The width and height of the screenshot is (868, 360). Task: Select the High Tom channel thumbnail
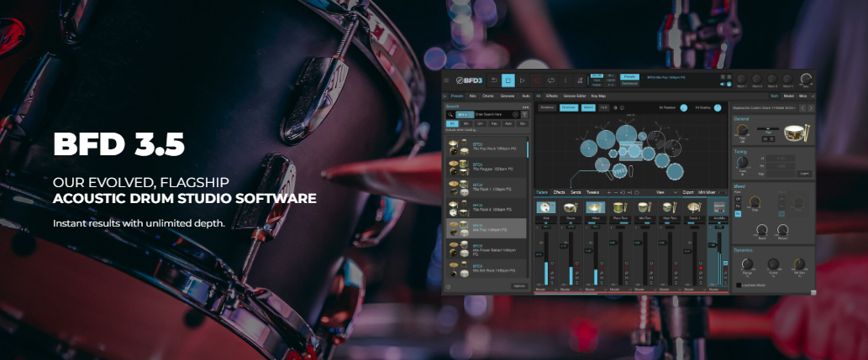(669, 207)
